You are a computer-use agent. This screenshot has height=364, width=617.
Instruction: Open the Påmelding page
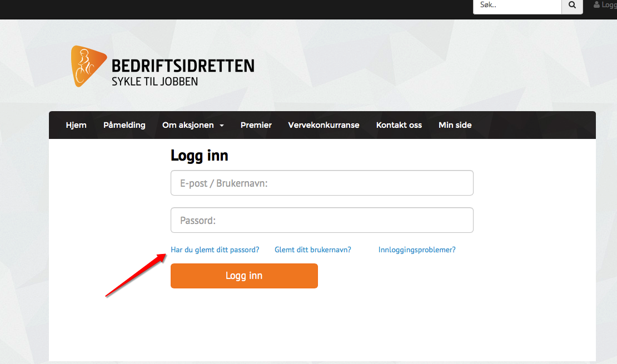coord(124,125)
